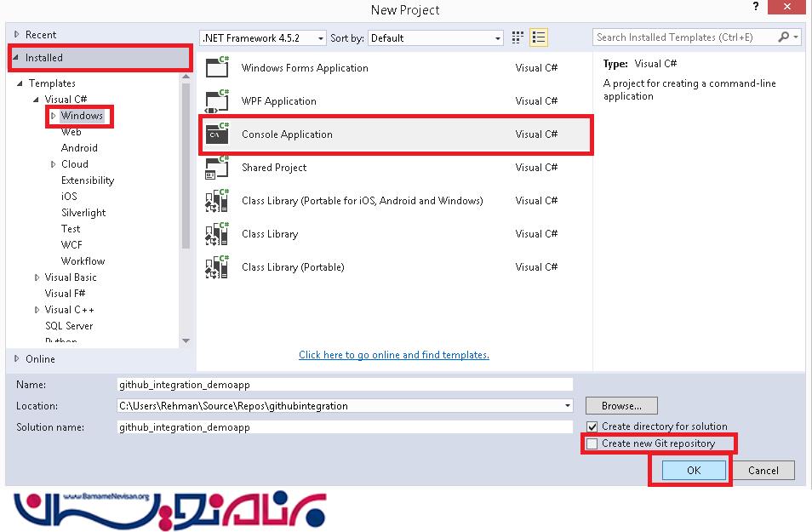The image size is (812, 532).
Task: Select the Extensibility category
Action: (88, 180)
